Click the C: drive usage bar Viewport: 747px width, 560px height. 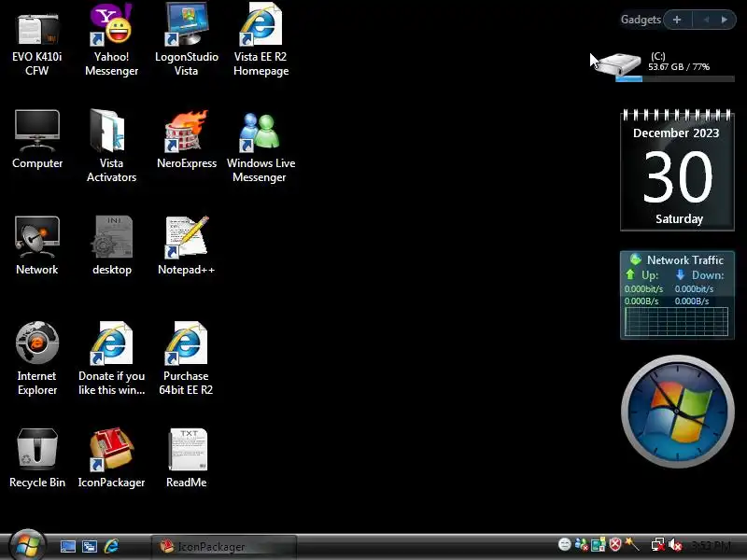coord(675,79)
